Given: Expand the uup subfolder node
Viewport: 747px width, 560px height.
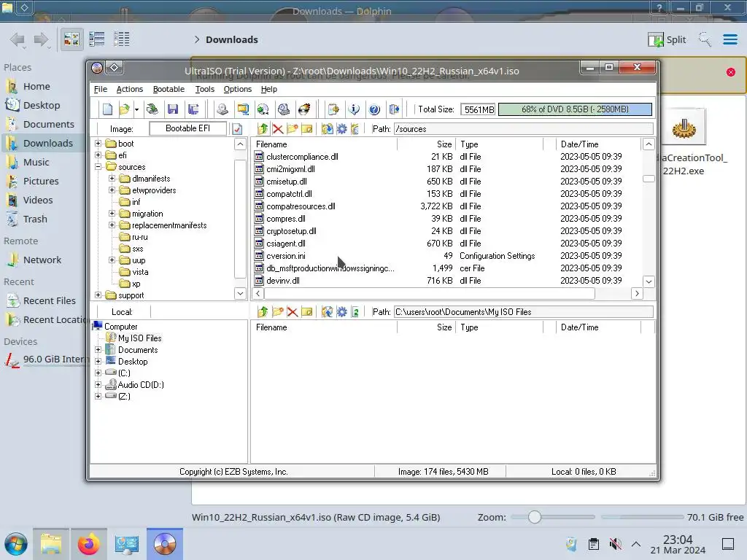Looking at the screenshot, I should [112, 260].
